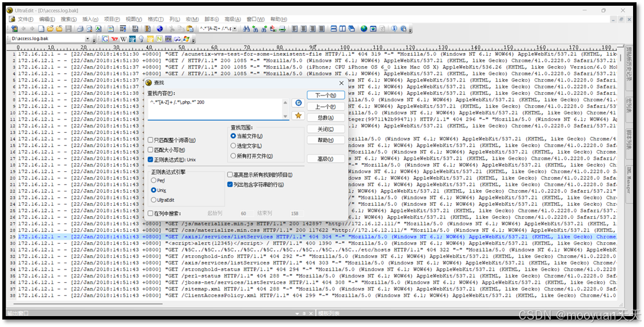Click the 模板列表 panel title
644x327 pixels.
click(x=329, y=313)
